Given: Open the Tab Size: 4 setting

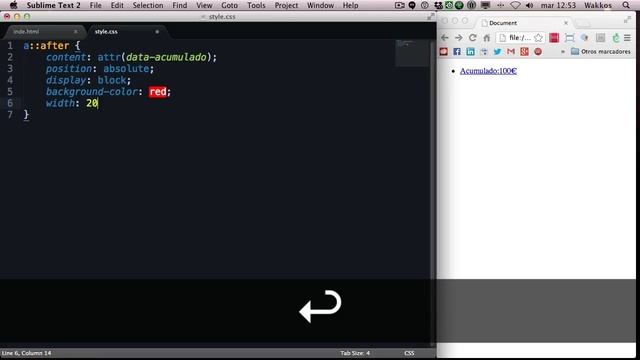Looking at the screenshot, I should 355,353.
